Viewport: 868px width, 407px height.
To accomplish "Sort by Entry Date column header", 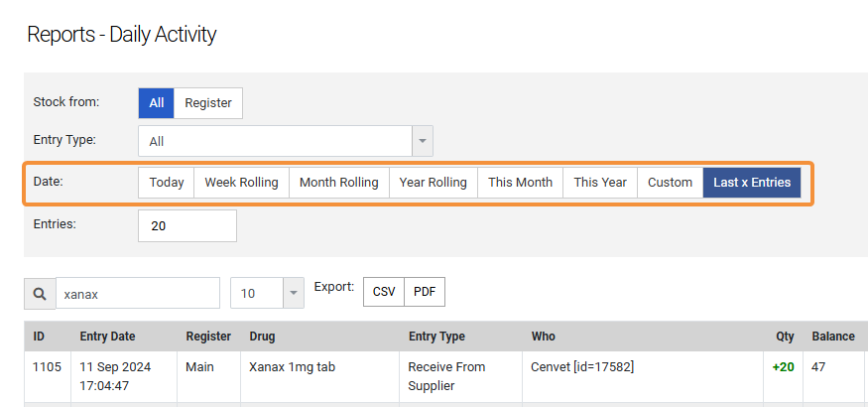I will [x=107, y=337].
